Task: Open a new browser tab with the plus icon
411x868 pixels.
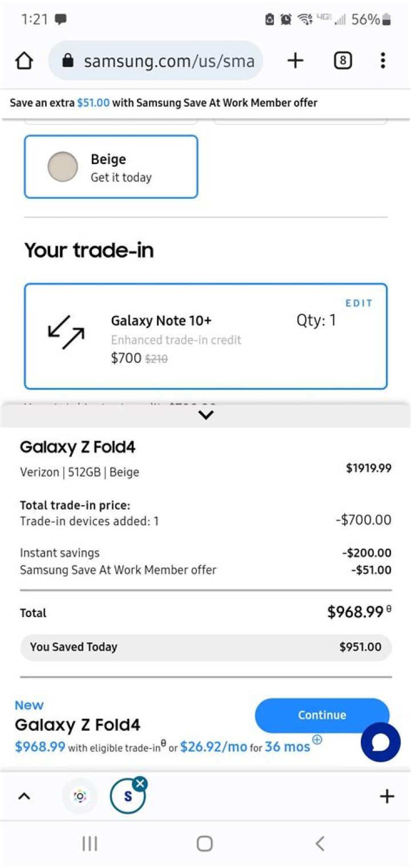Action: [295, 60]
